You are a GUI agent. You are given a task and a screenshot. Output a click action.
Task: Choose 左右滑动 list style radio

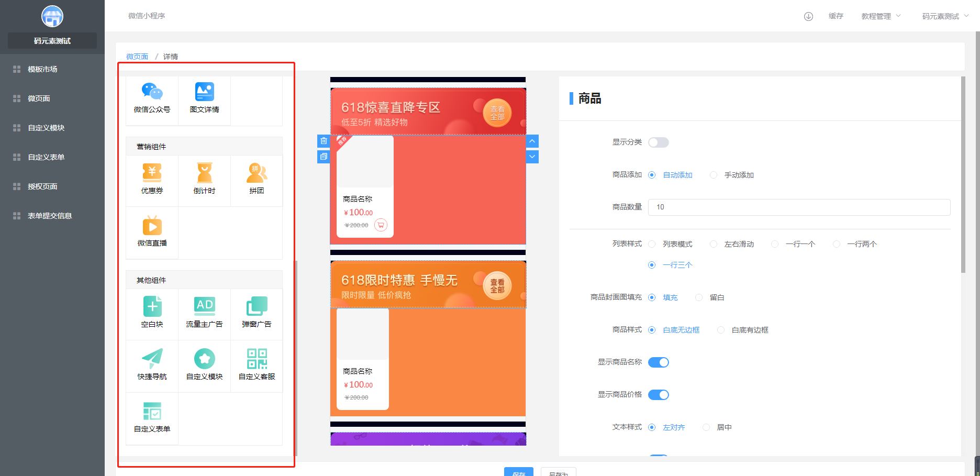[x=714, y=244]
